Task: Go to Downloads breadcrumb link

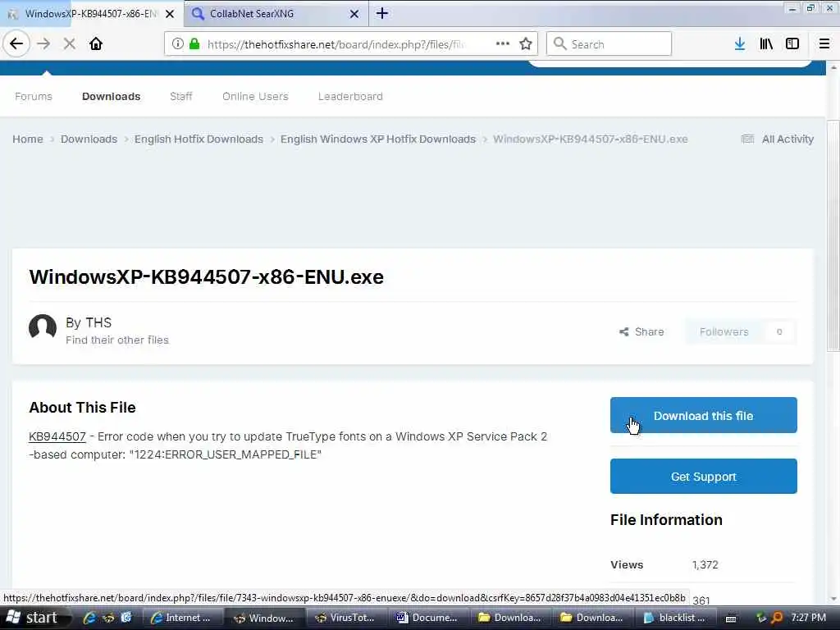Action: (89, 139)
